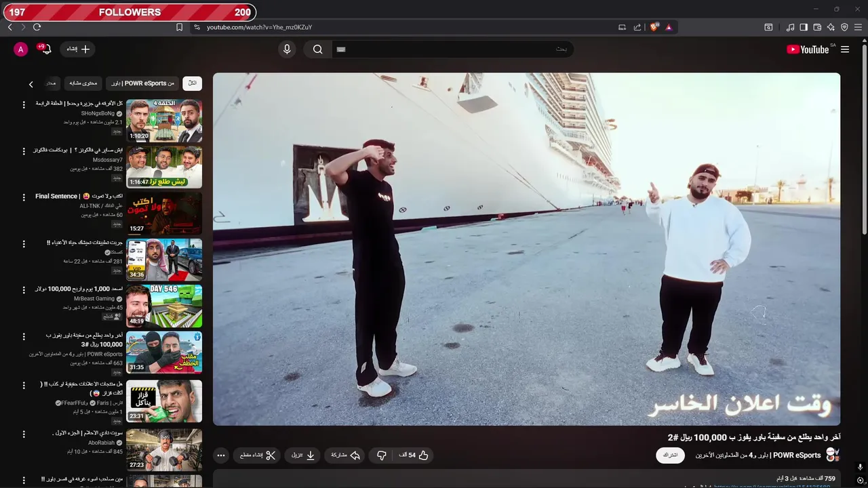Open options menu for 34:36 video
The image size is (868, 488).
[x=24, y=243]
